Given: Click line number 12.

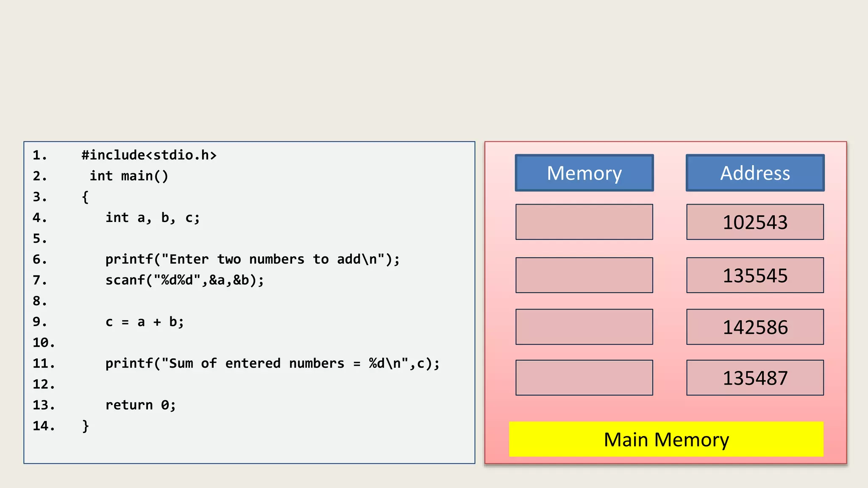Looking at the screenshot, I should pyautogui.click(x=44, y=384).
